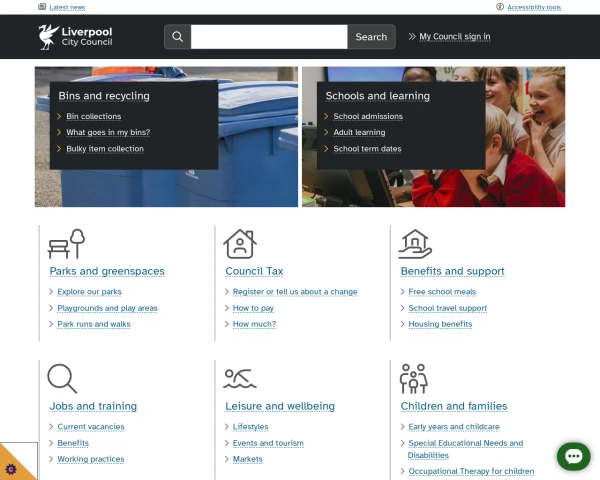Open Free school meals link
This screenshot has height=480, width=600.
point(442,292)
